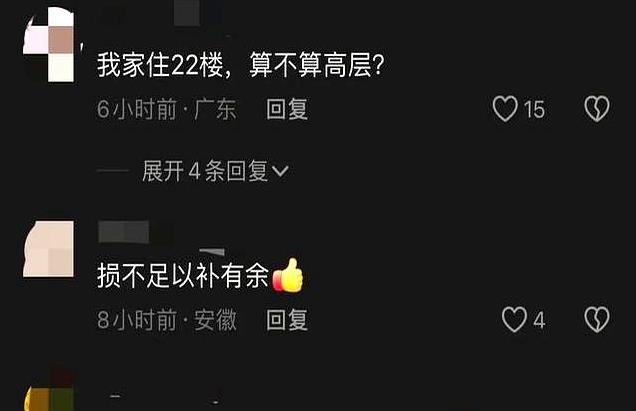Tap the thumbs-up emoji in the comment
Viewport: 636px width, 411px height.
click(x=288, y=275)
